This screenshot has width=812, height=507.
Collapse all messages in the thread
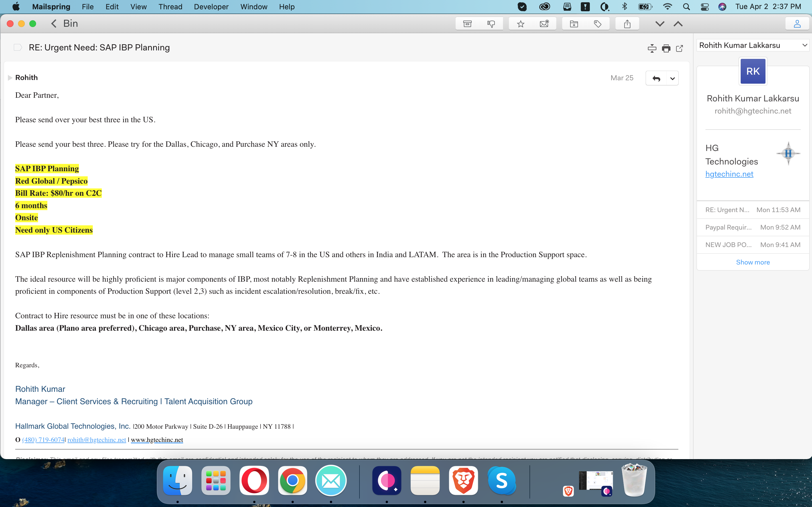pos(652,49)
